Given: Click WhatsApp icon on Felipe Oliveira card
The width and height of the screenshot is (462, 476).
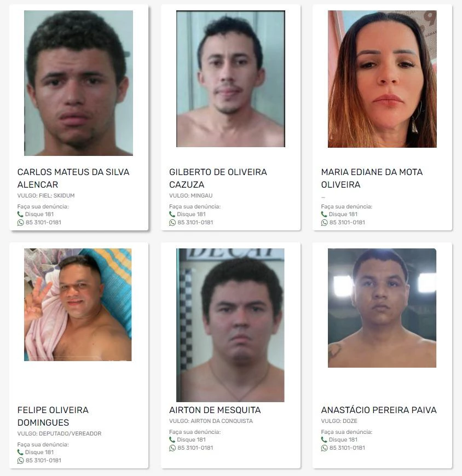Looking at the screenshot, I should click(20, 461).
